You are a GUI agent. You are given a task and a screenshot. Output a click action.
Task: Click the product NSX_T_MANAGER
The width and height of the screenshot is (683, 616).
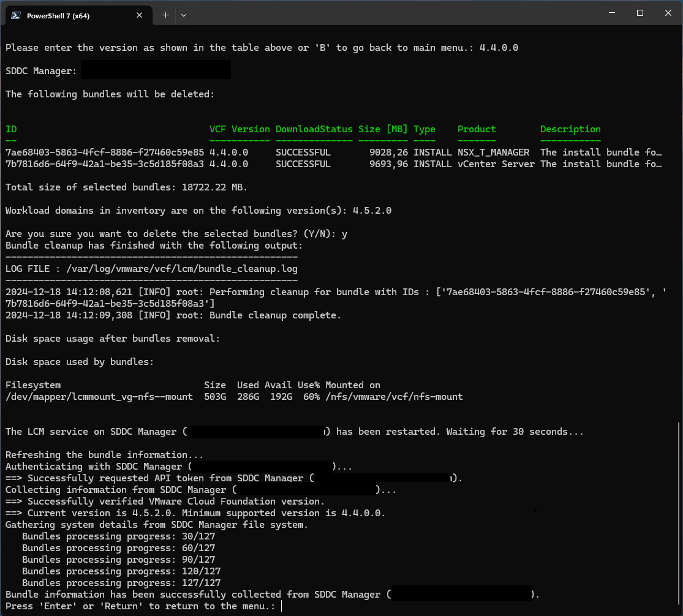(493, 152)
